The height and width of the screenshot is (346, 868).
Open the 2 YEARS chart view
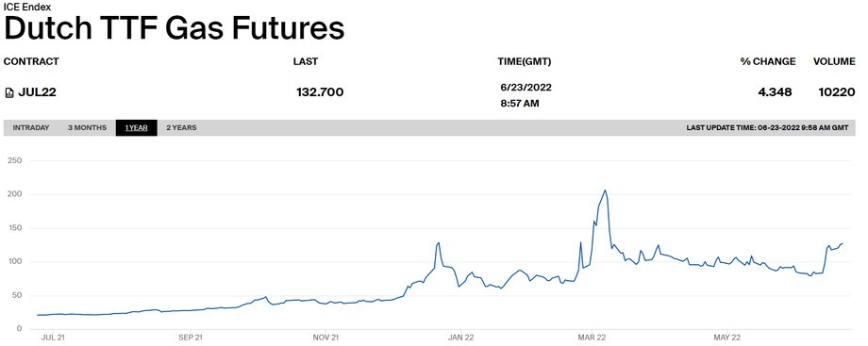[x=181, y=128]
